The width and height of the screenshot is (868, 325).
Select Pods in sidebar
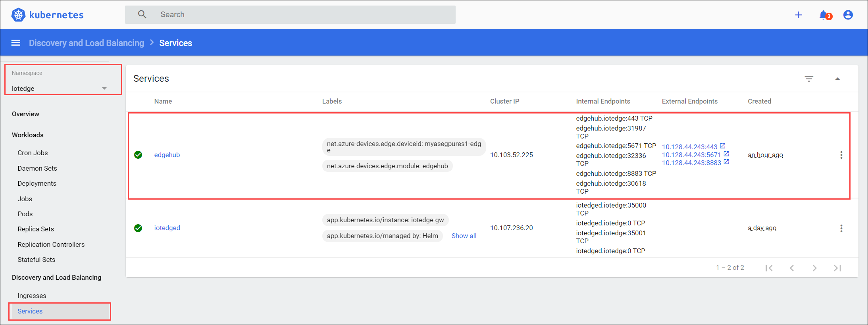point(25,214)
